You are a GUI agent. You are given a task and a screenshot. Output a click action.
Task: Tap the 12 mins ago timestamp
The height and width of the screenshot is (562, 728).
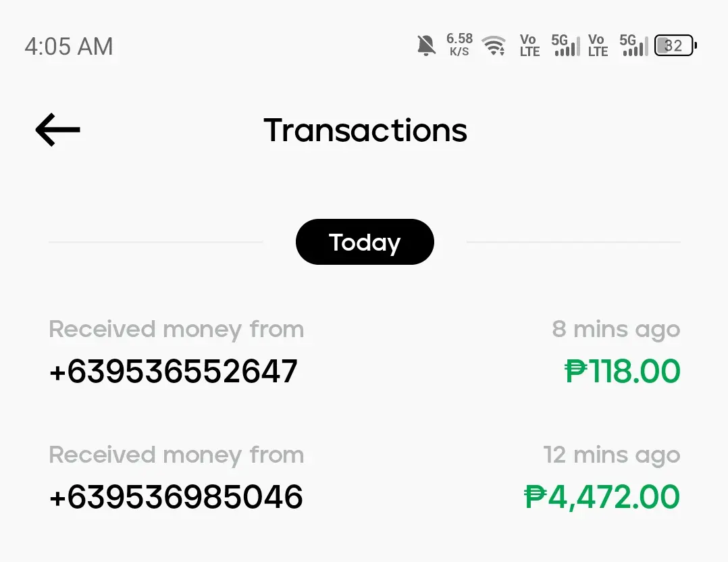(x=612, y=455)
